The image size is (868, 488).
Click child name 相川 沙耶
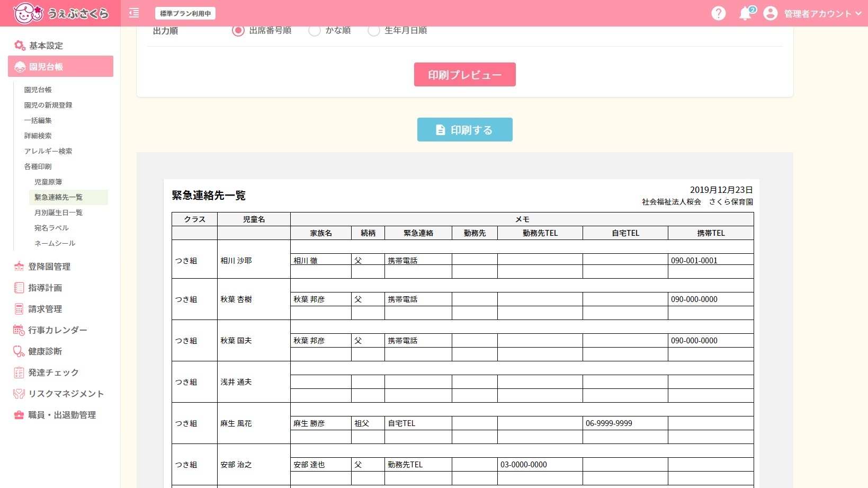[x=236, y=261]
